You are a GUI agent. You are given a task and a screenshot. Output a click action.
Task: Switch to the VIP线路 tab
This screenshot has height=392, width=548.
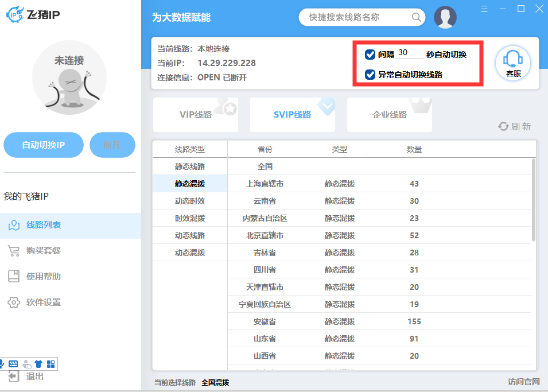coord(196,114)
